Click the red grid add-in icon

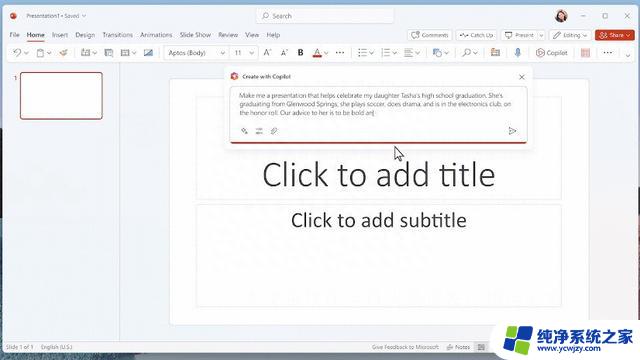click(585, 53)
